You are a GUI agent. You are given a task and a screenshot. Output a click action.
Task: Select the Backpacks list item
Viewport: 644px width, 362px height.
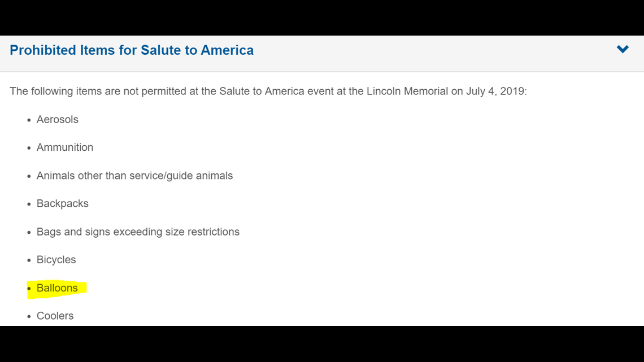point(63,203)
